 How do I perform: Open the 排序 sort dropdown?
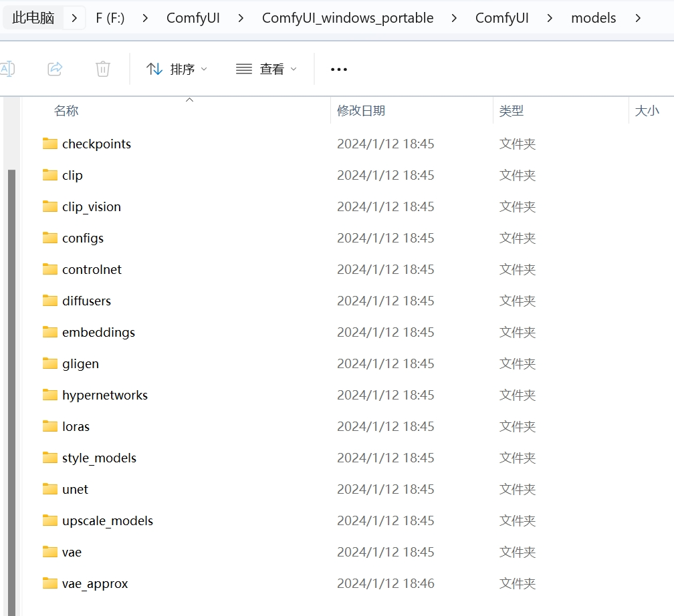[x=177, y=69]
